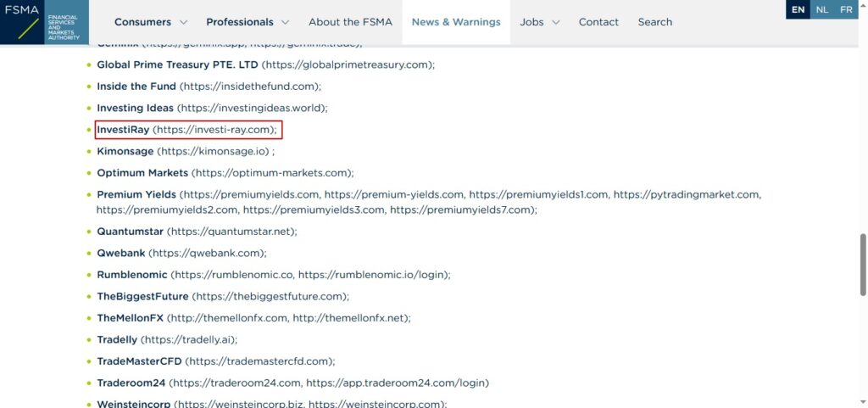The height and width of the screenshot is (408, 868).
Task: Open the News & Warnings tab
Action: coord(456,22)
